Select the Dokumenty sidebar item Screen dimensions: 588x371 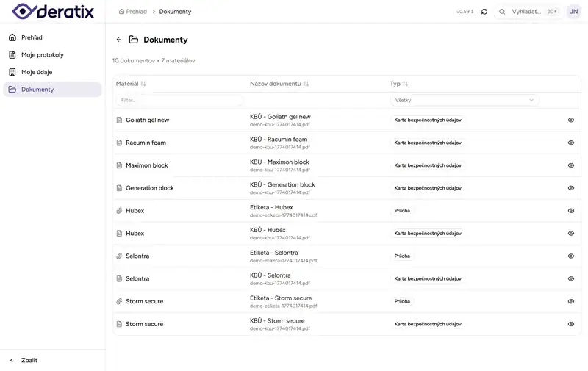coord(37,90)
